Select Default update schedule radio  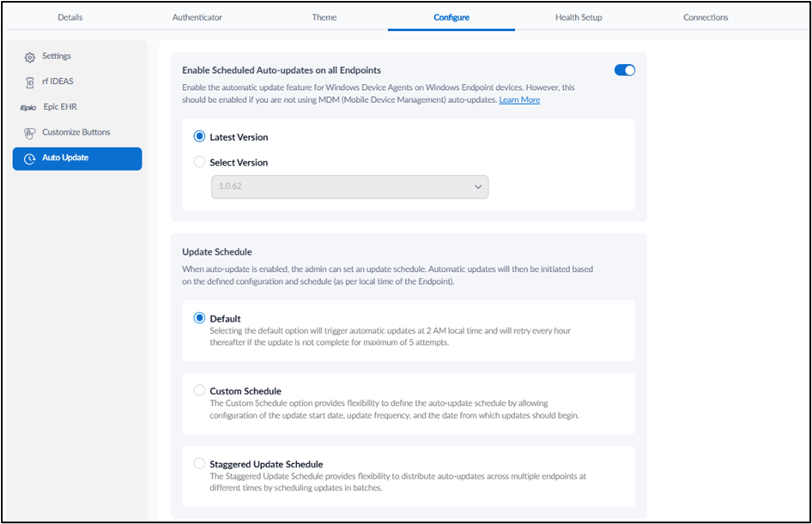(x=199, y=318)
